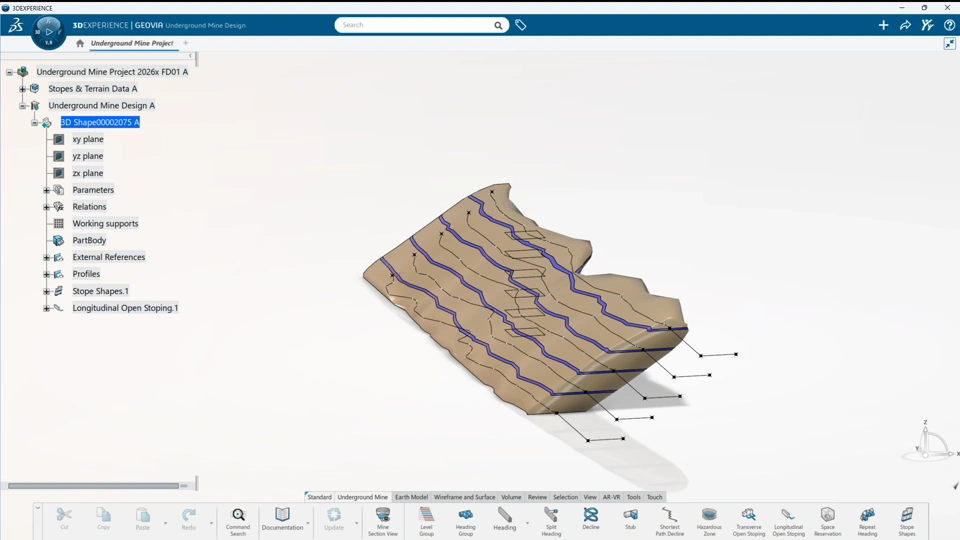
Task: Switch to the Volume tab
Action: click(x=511, y=497)
